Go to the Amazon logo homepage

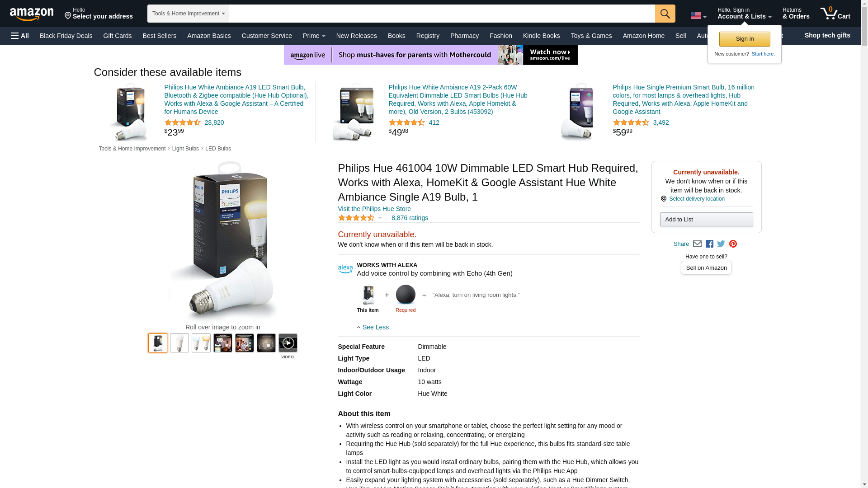coord(32,14)
